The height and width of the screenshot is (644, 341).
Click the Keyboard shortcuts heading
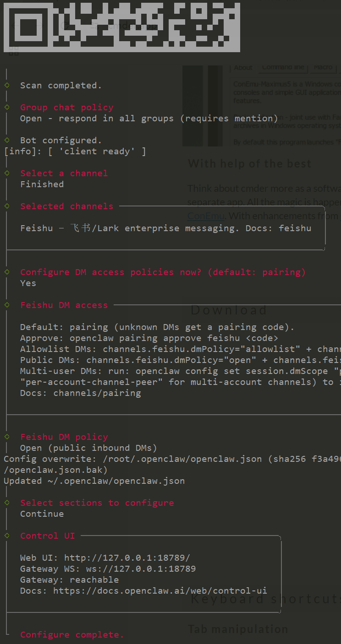(x=265, y=599)
